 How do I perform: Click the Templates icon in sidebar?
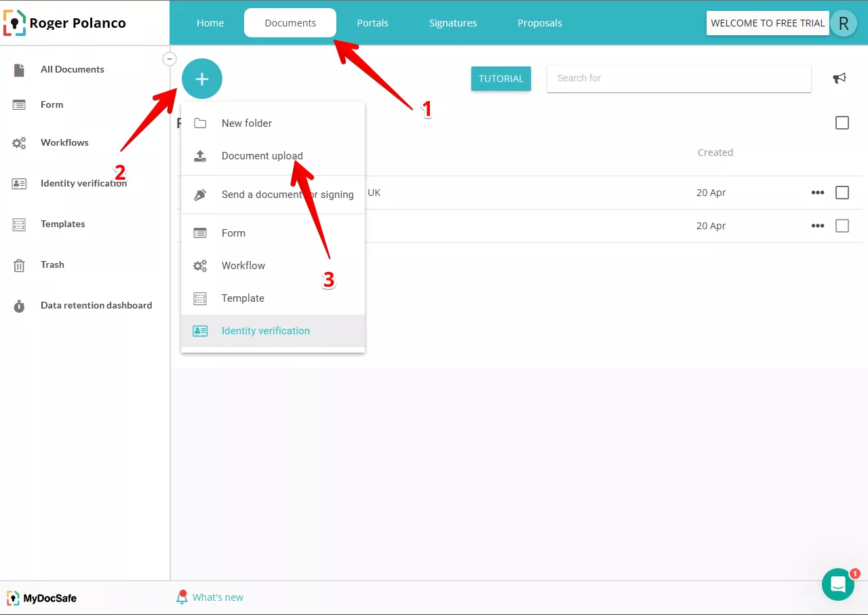point(19,224)
